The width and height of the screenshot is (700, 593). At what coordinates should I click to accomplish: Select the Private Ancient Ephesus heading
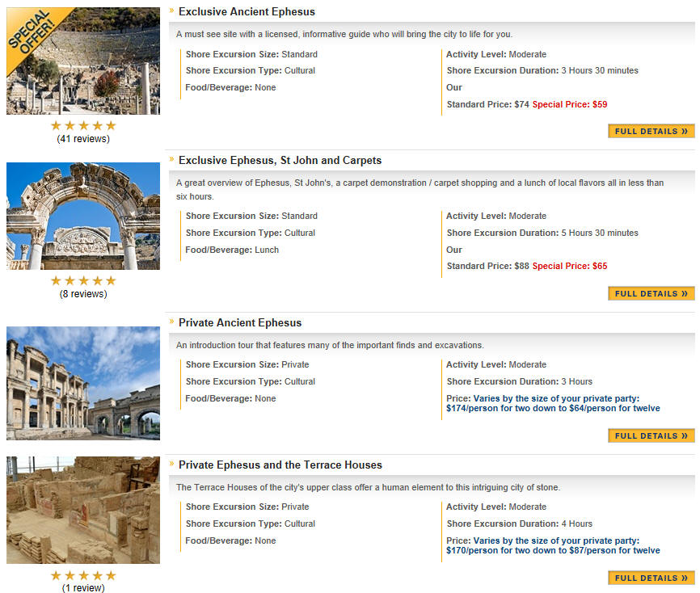coord(240,322)
